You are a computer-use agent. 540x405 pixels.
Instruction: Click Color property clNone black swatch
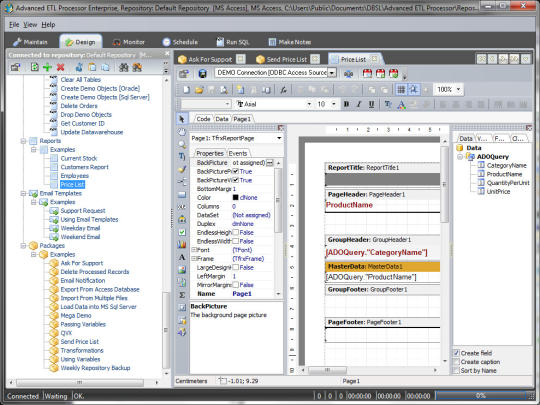pos(236,197)
